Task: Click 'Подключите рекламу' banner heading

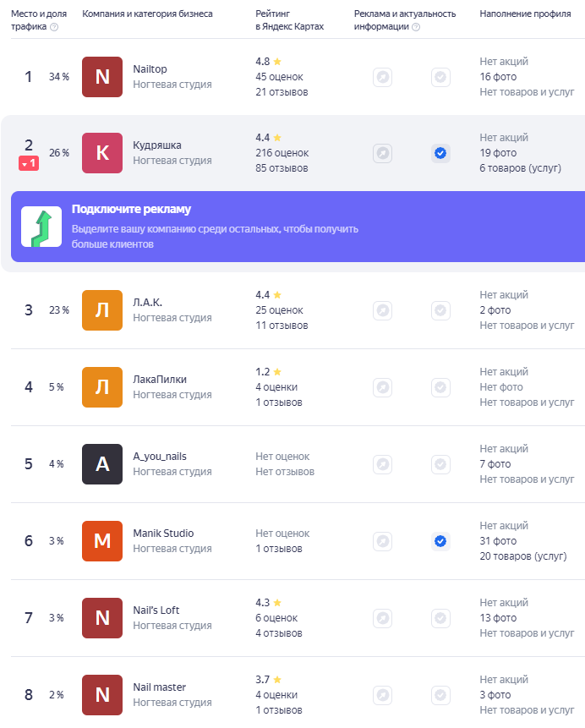Action: pos(131,210)
